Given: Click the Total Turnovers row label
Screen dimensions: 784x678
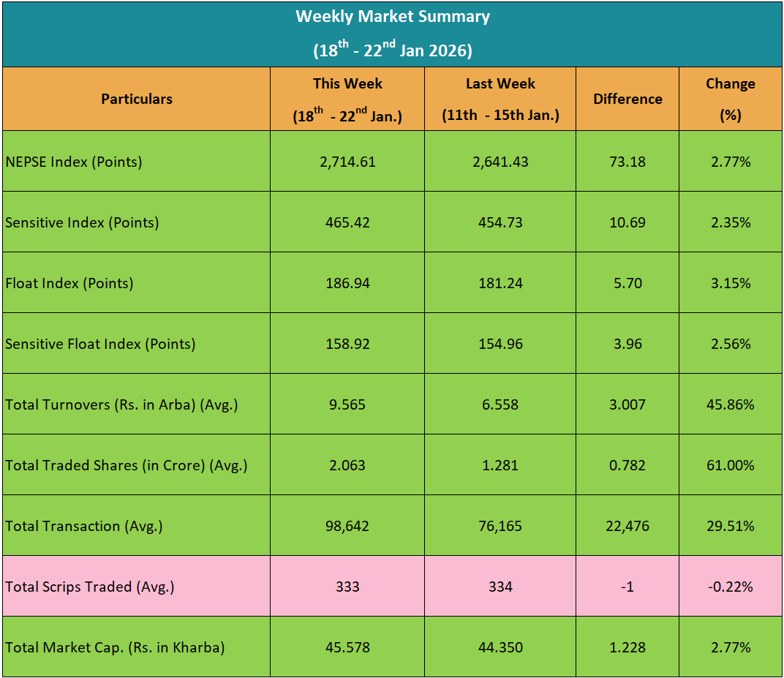Looking at the screenshot, I should click(x=121, y=404).
